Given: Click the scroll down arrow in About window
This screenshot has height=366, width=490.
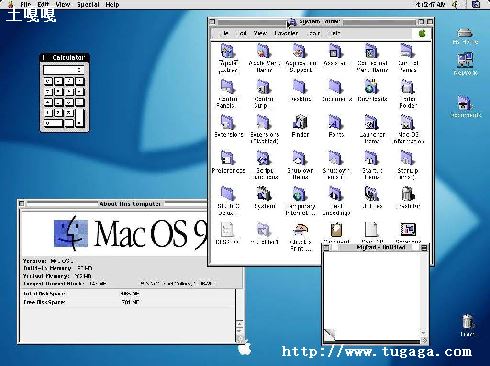Looking at the screenshot, I should coord(240,332).
